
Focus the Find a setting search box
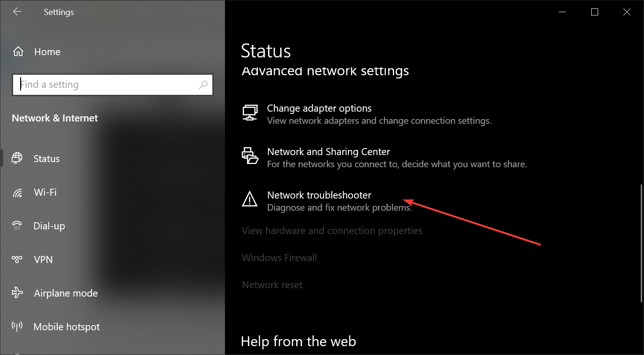[x=108, y=85]
